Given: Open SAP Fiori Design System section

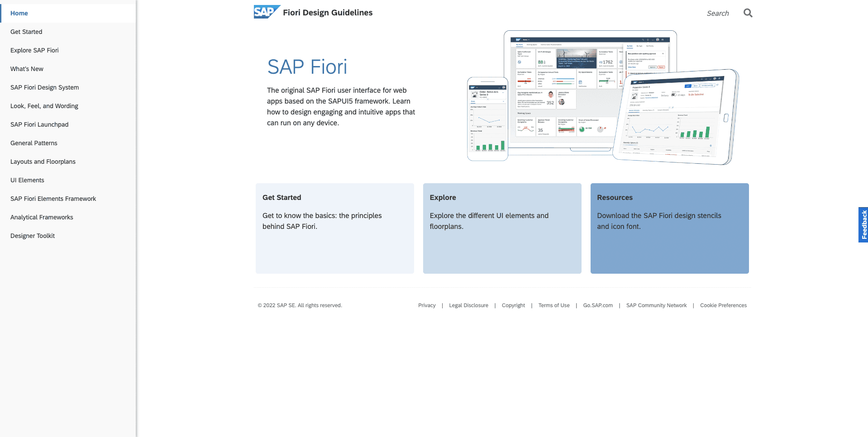Looking at the screenshot, I should [x=68, y=87].
